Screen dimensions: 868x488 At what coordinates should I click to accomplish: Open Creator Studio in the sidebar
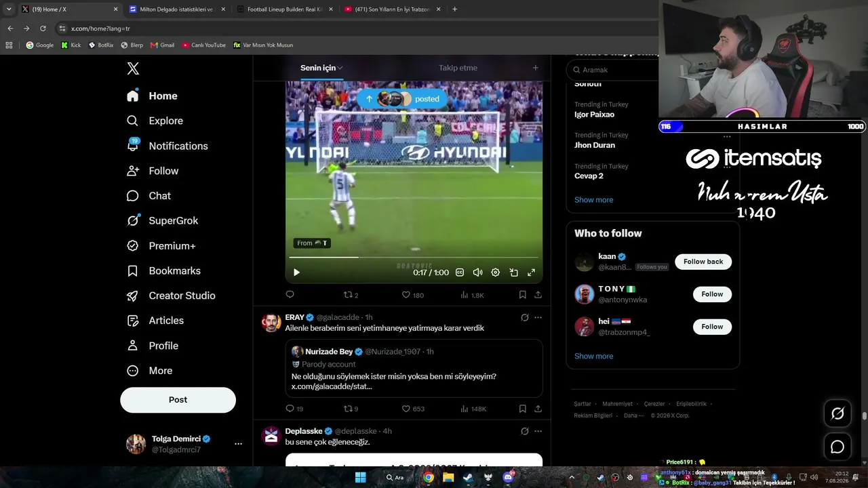pyautogui.click(x=171, y=296)
